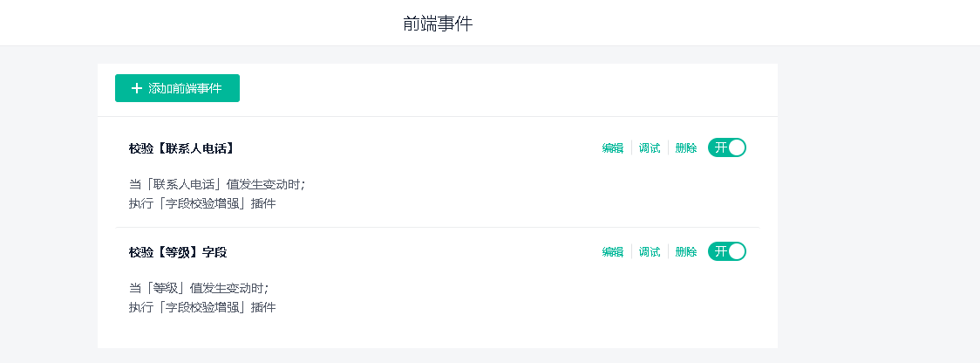Screen dimensions: 980x363
Task: Delete the 校验【等级】字段 event
Action: [686, 251]
